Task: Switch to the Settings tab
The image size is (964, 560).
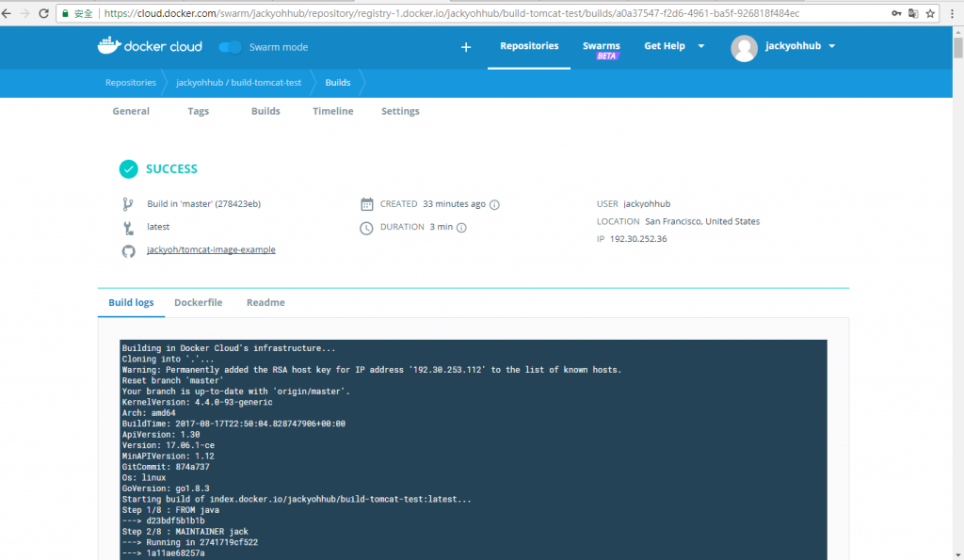Action: [400, 111]
